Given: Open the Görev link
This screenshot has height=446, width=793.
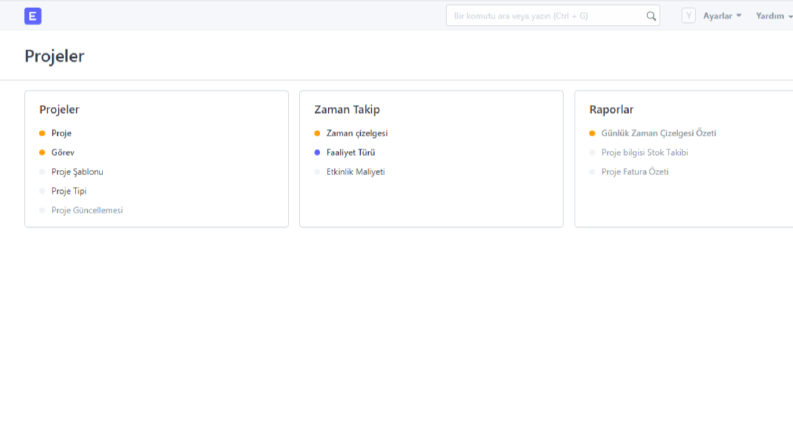Looking at the screenshot, I should point(63,153).
